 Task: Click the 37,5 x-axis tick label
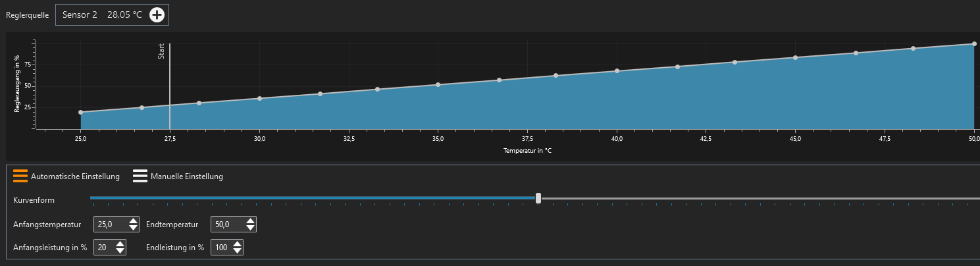[x=527, y=139]
